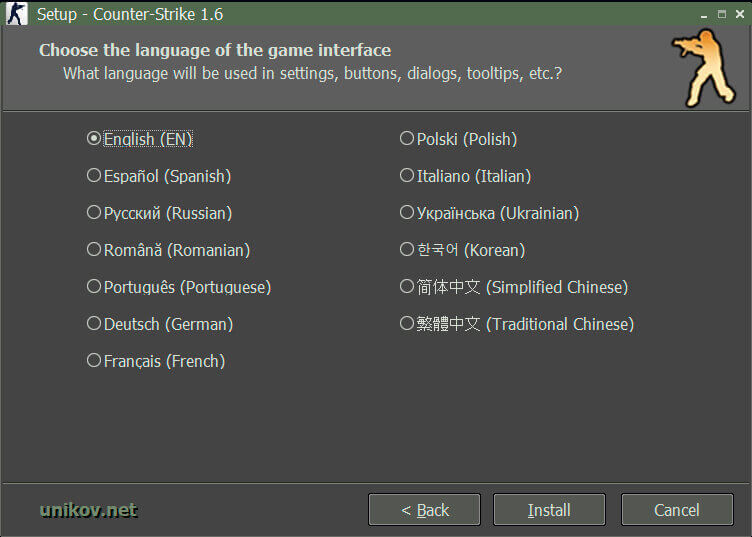Viewport: 752px width, 537px height.
Task: Choose Polski (Polish) language option
Action: [407, 139]
